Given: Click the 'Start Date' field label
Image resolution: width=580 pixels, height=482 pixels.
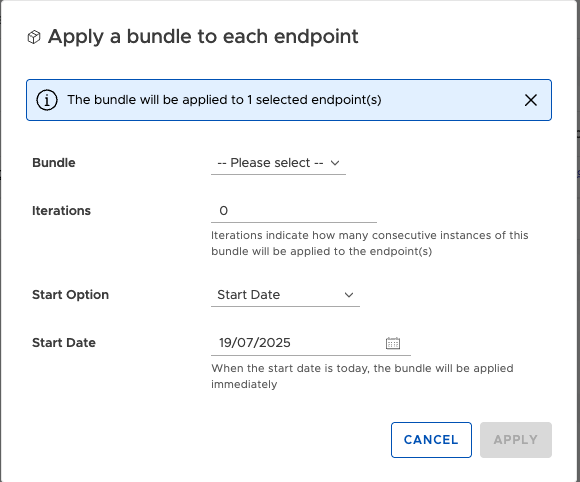Looking at the screenshot, I should pyautogui.click(x=64, y=343).
